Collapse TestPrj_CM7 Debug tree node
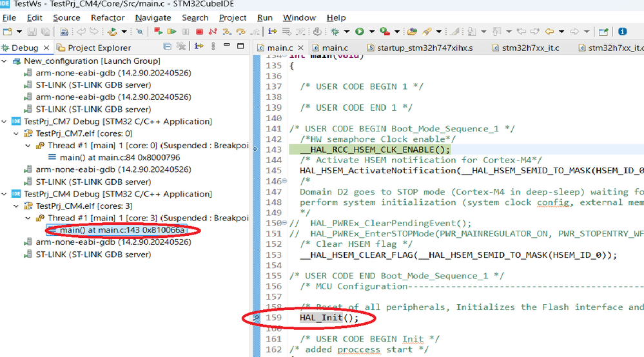 pos(5,121)
